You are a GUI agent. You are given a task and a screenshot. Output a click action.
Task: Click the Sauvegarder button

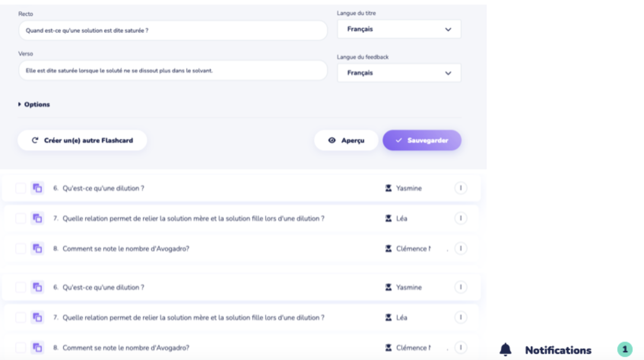422,141
